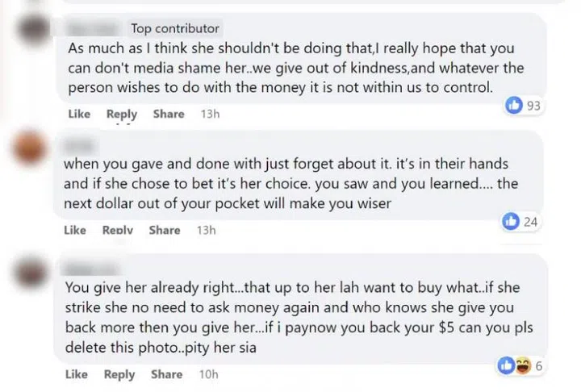Click the blurred name of first commenter
Screen dimensions: 581x392
click(x=95, y=28)
